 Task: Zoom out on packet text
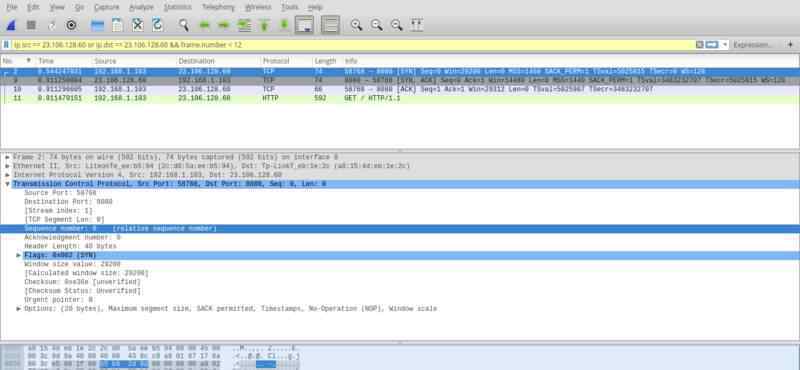377,25
